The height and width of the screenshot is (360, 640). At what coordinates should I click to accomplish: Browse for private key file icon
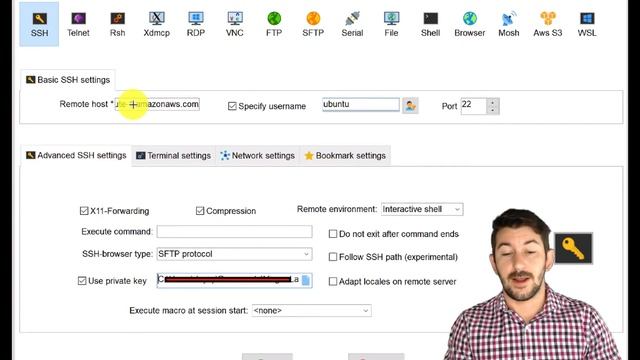(x=306, y=280)
